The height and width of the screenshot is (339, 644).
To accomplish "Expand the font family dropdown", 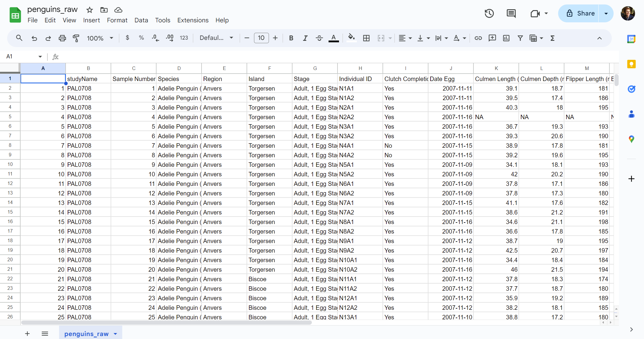I will point(216,38).
